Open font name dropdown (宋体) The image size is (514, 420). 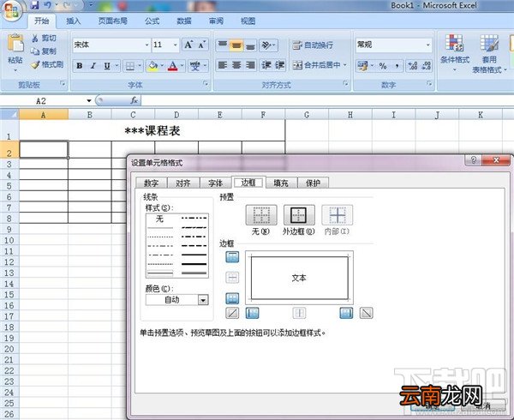146,45
